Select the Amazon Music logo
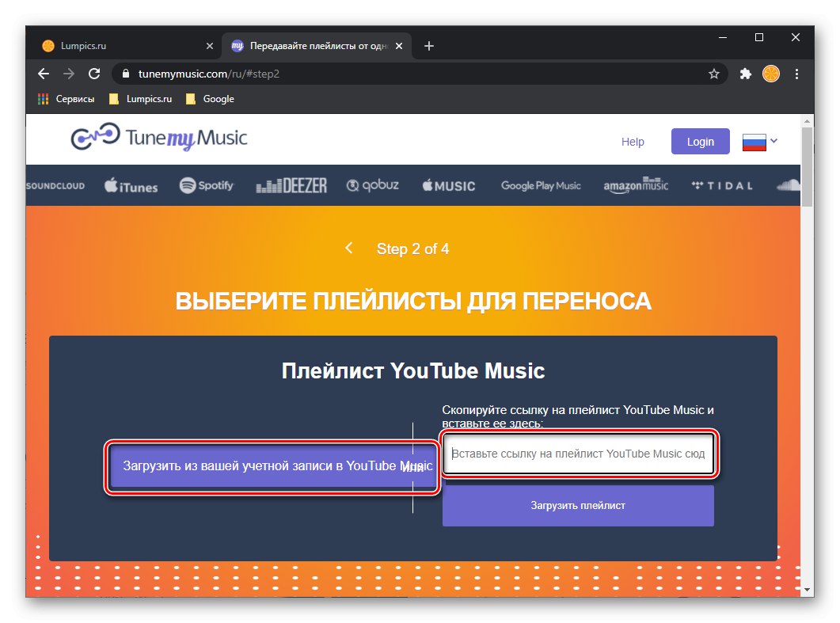 point(636,185)
